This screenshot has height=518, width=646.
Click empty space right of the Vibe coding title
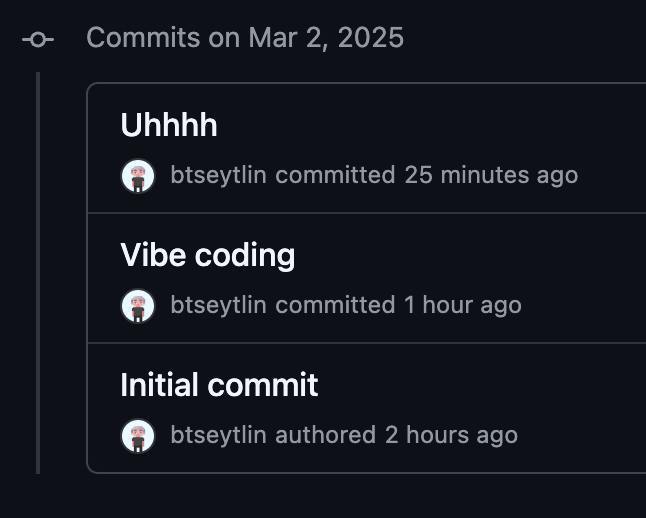click(470, 255)
